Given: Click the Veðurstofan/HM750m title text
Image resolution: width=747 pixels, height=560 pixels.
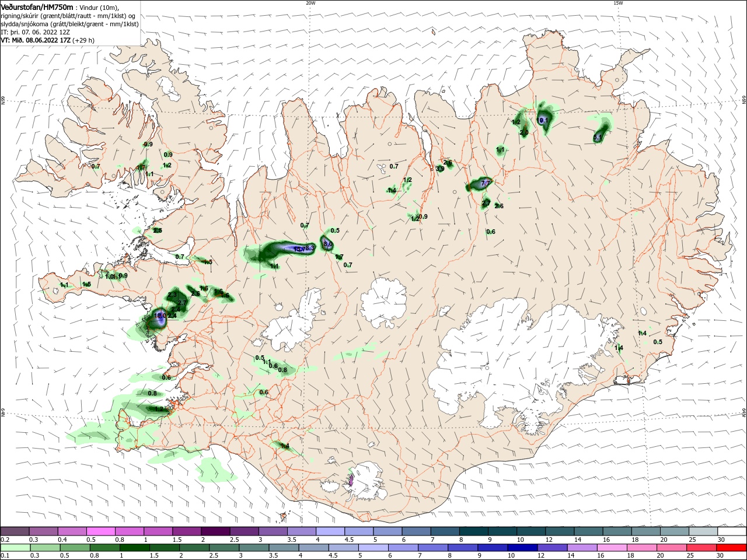Looking at the screenshot, I should (37, 7).
